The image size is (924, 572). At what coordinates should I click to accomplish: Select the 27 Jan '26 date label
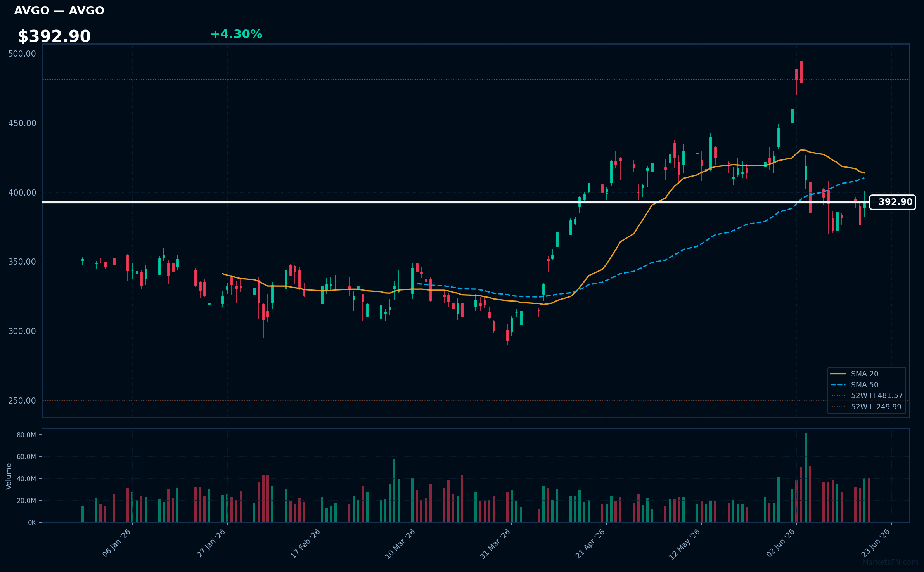point(211,543)
